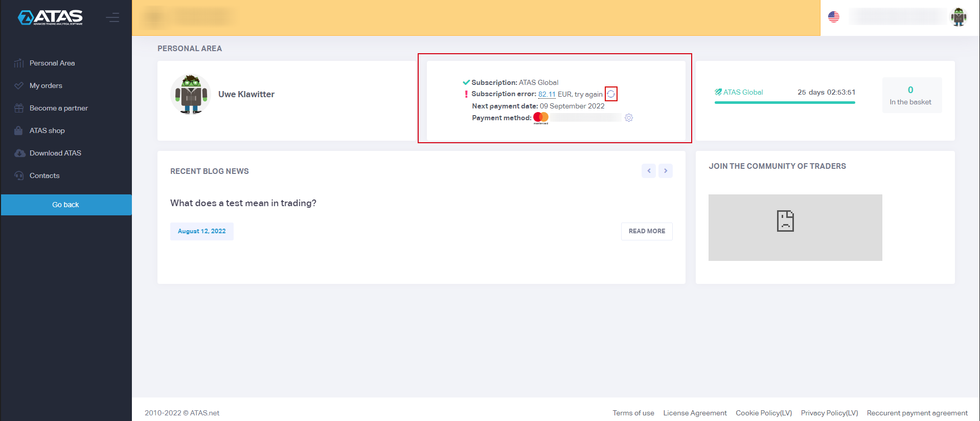Click the 'Uwe Klawitter' user name
Viewport: 980px width, 421px height.
click(246, 94)
